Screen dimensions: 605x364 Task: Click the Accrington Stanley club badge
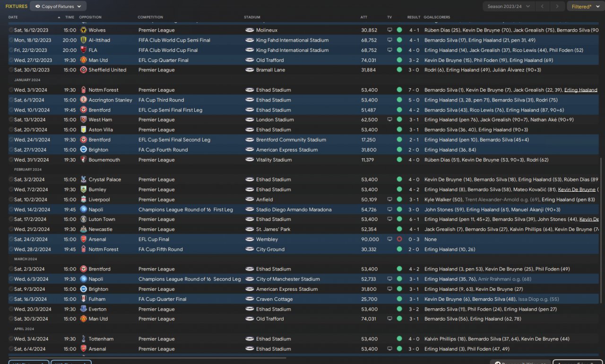[84, 100]
